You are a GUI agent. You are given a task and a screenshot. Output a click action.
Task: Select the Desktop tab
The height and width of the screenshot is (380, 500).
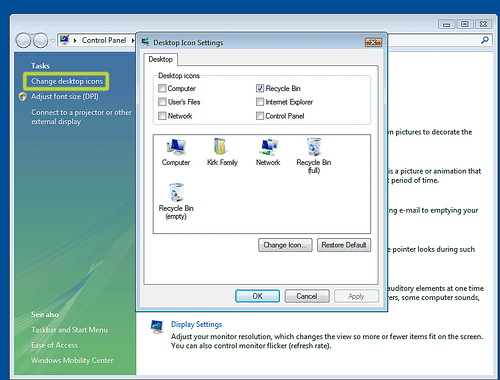pos(161,59)
